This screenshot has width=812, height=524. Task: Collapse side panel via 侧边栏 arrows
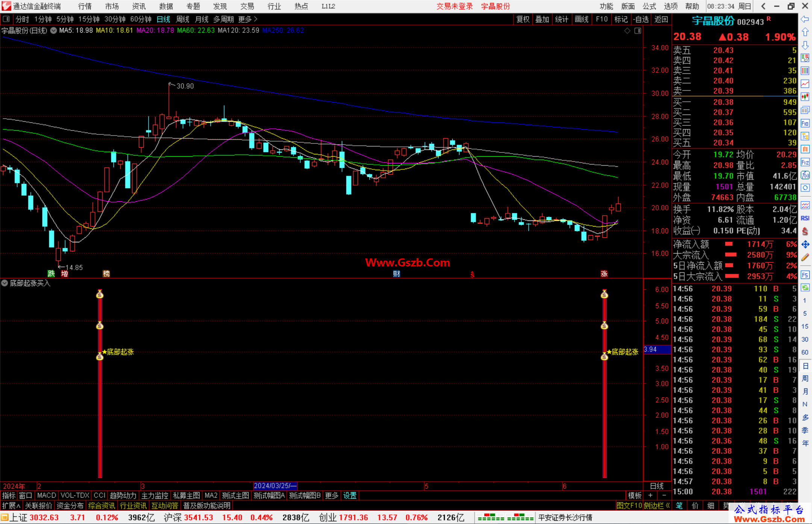click(657, 506)
